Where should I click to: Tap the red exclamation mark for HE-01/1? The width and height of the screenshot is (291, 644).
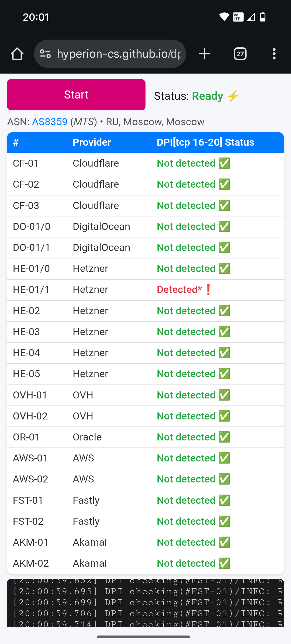pyautogui.click(x=208, y=290)
